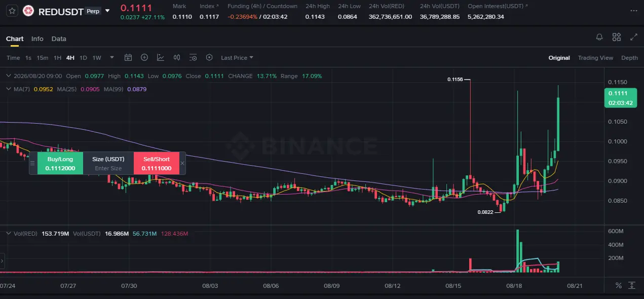The height and width of the screenshot is (299, 644).
Task: Click the funding rate -0.23694%
Action: click(243, 17)
